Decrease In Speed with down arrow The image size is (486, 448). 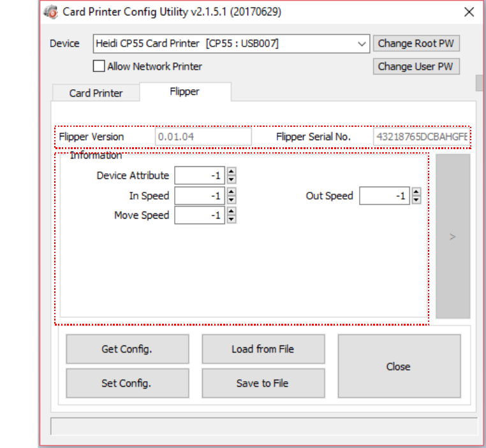click(232, 200)
